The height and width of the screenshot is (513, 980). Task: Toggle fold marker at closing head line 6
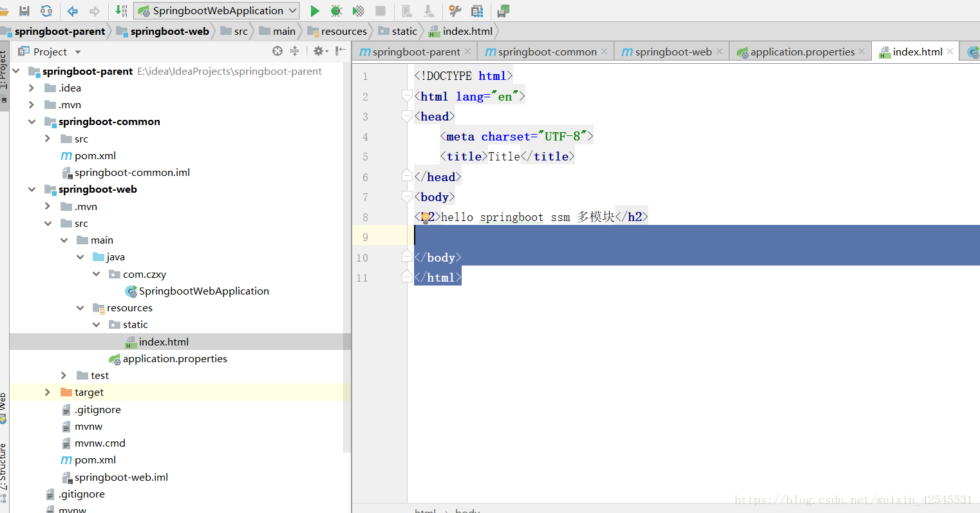click(x=406, y=175)
